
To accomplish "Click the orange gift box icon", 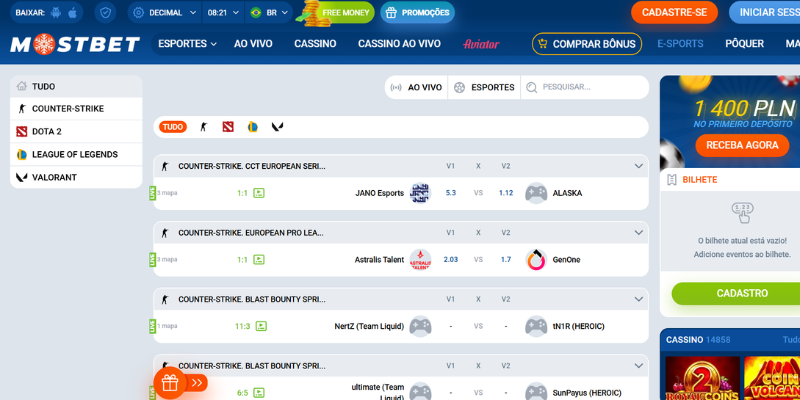I will click(170, 382).
